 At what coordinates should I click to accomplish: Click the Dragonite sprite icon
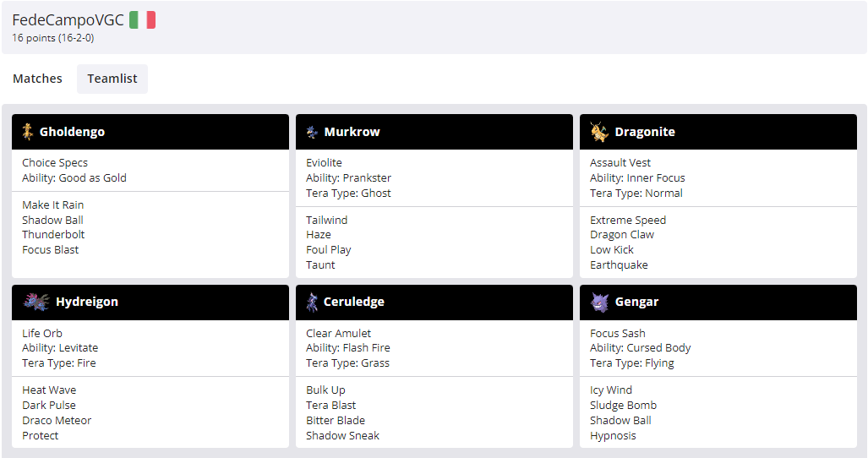tap(599, 132)
